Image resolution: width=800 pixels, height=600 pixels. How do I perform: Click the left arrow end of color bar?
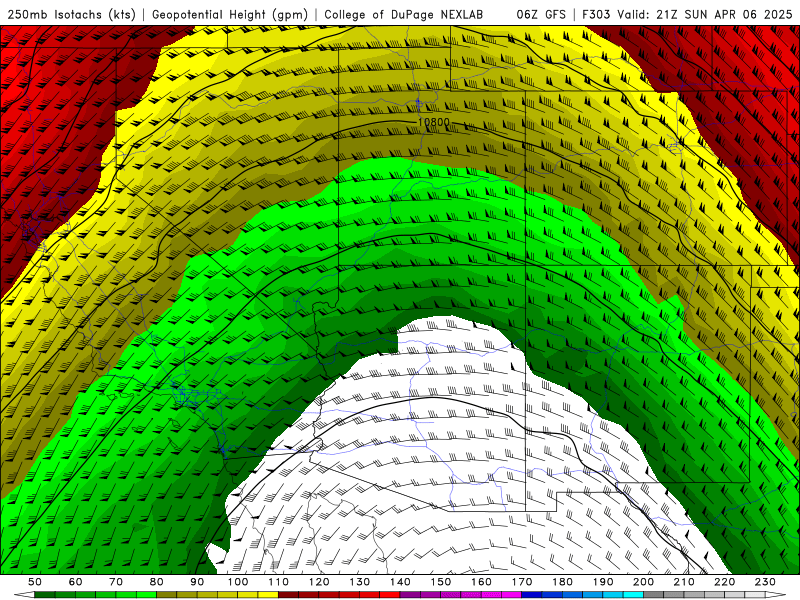pos(24,595)
